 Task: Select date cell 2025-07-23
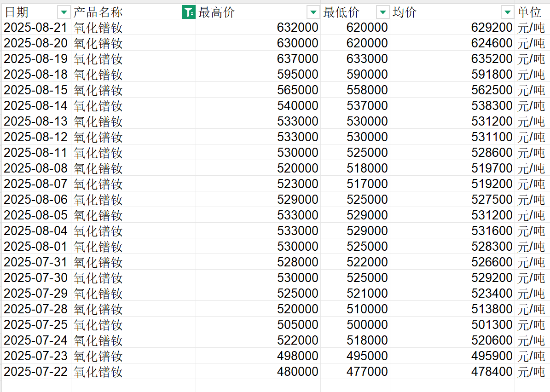pyautogui.click(x=36, y=356)
